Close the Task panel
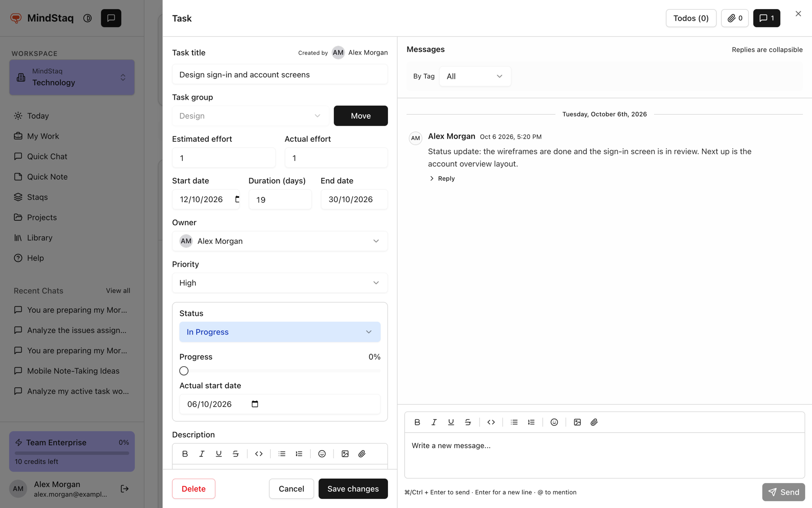The width and height of the screenshot is (812, 508). pyautogui.click(x=798, y=14)
